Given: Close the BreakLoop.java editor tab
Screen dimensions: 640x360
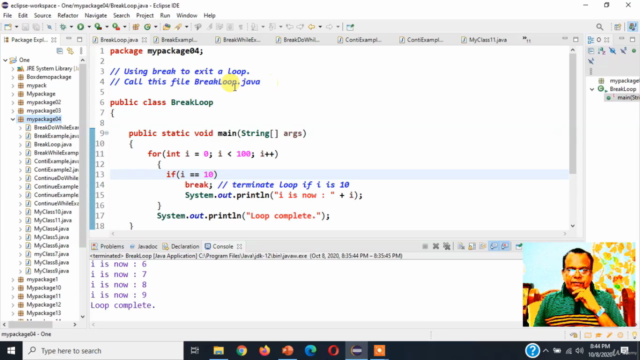Looking at the screenshot, I should (x=144, y=40).
